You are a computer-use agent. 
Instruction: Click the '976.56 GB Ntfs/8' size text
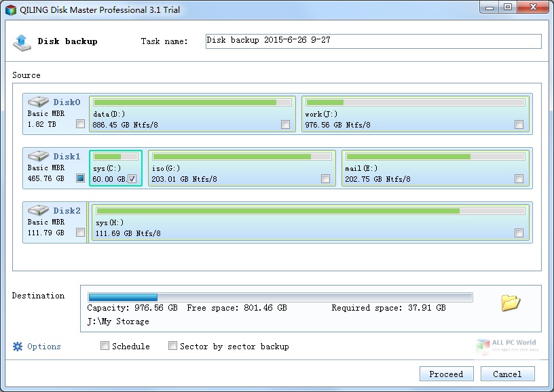[x=338, y=125]
